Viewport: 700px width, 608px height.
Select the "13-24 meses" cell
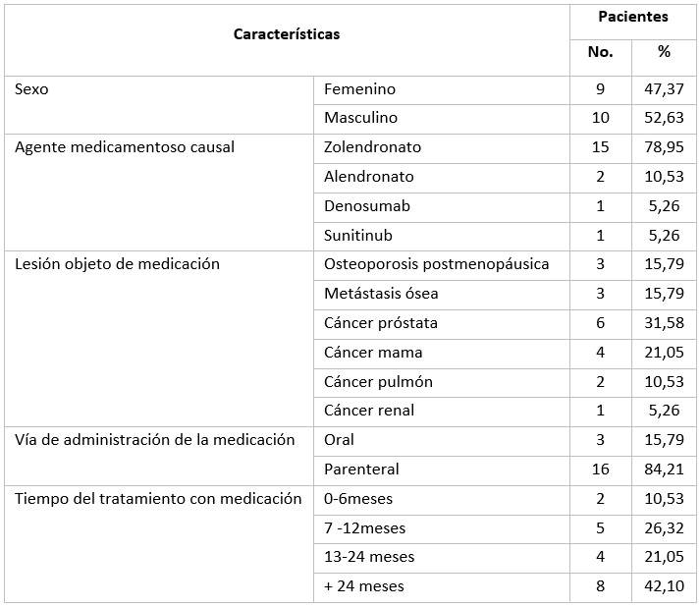coord(369,557)
